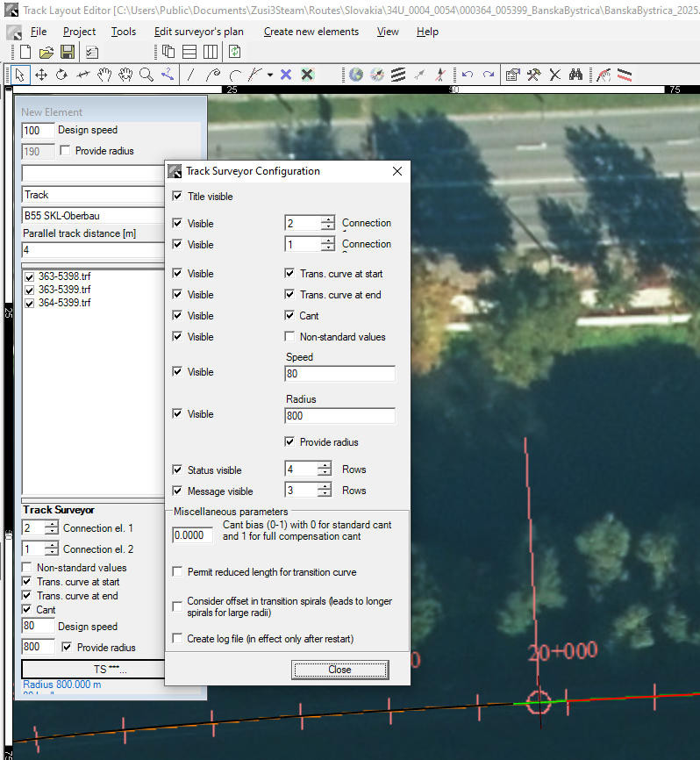Toggle 364-5399.trf file checkbox

[x=31, y=303]
